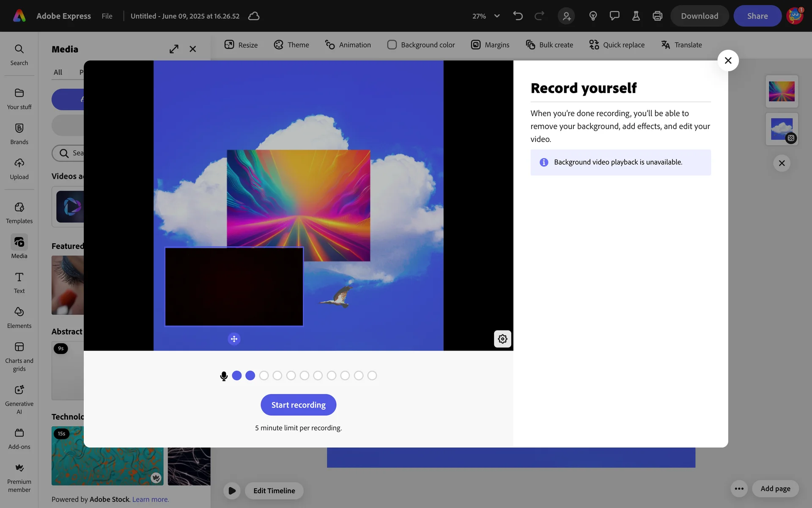Click the Undo arrow in top bar

click(x=518, y=16)
